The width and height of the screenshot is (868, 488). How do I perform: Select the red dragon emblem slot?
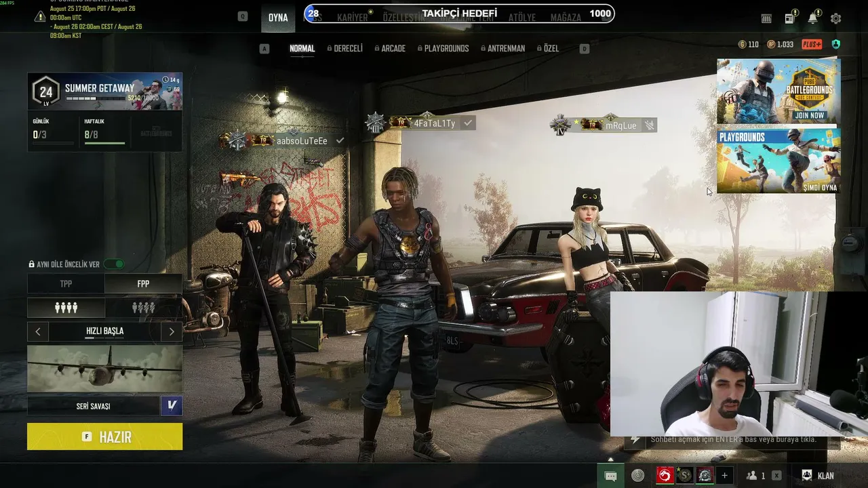tap(665, 476)
